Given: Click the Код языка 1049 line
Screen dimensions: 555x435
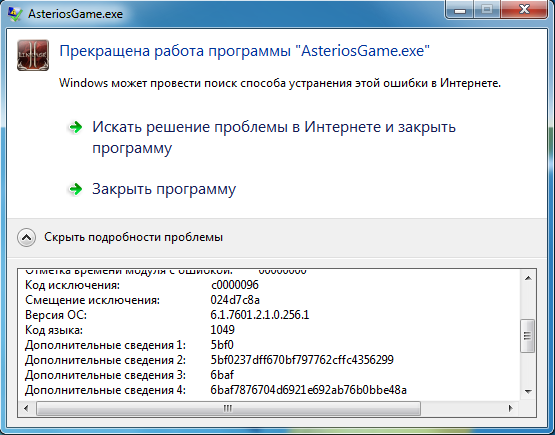Looking at the screenshot, I should coord(130,330).
